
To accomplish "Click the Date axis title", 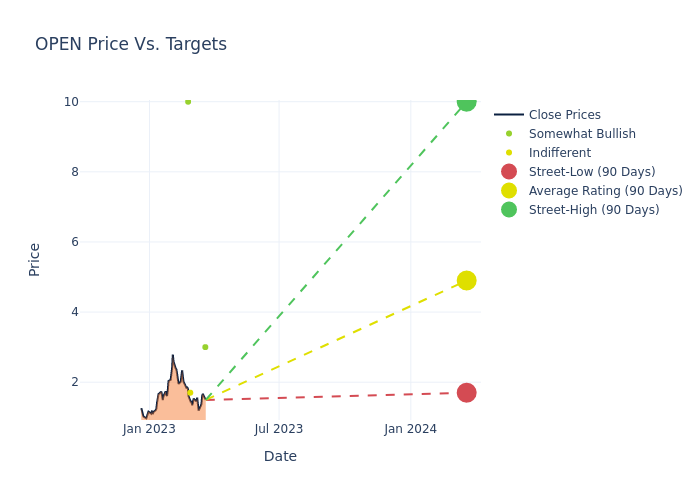I will point(280,456).
